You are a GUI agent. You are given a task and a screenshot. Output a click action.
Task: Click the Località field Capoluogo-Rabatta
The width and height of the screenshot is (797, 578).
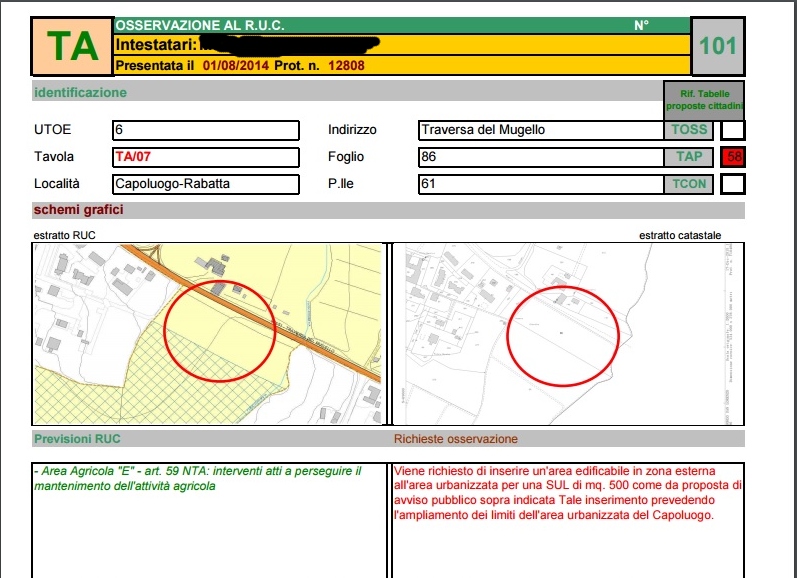click(206, 184)
